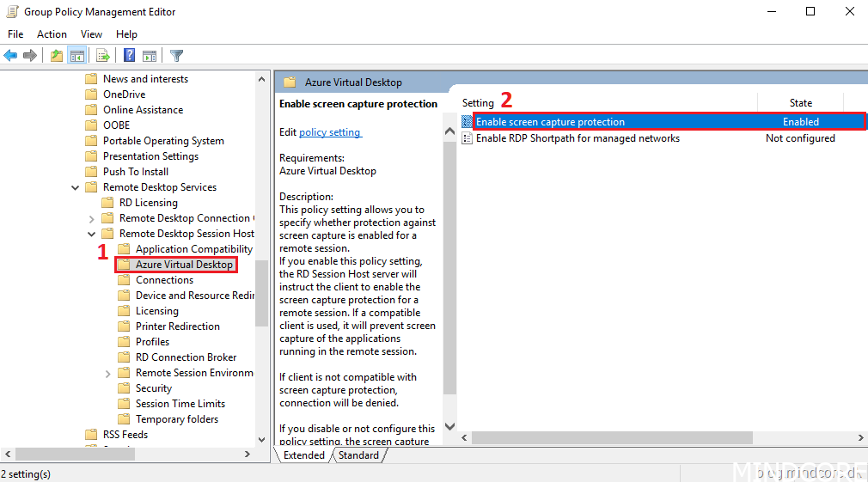The width and height of the screenshot is (868, 482).
Task: Select the Azure Virtual Desktop folder
Action: 184,265
